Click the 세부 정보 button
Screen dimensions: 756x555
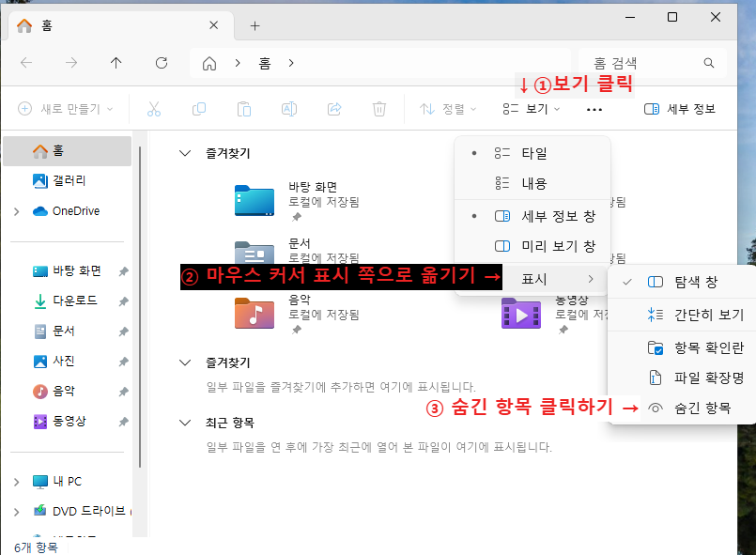click(680, 109)
